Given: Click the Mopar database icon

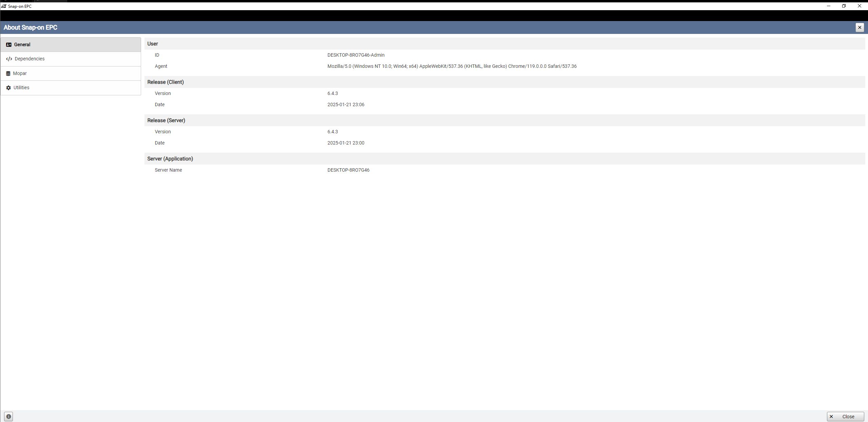Looking at the screenshot, I should pyautogui.click(x=8, y=74).
